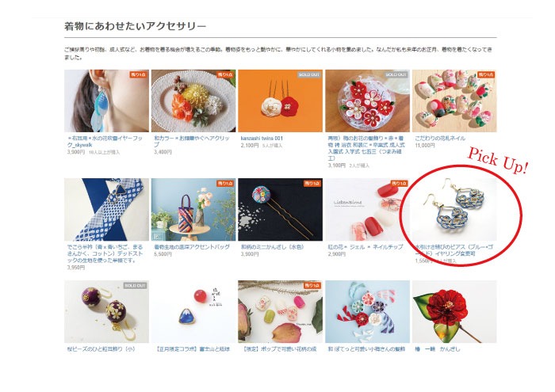View the purple sakura bead earrings image
Image resolution: width=555 pixels, height=392 pixels.
coord(106,312)
